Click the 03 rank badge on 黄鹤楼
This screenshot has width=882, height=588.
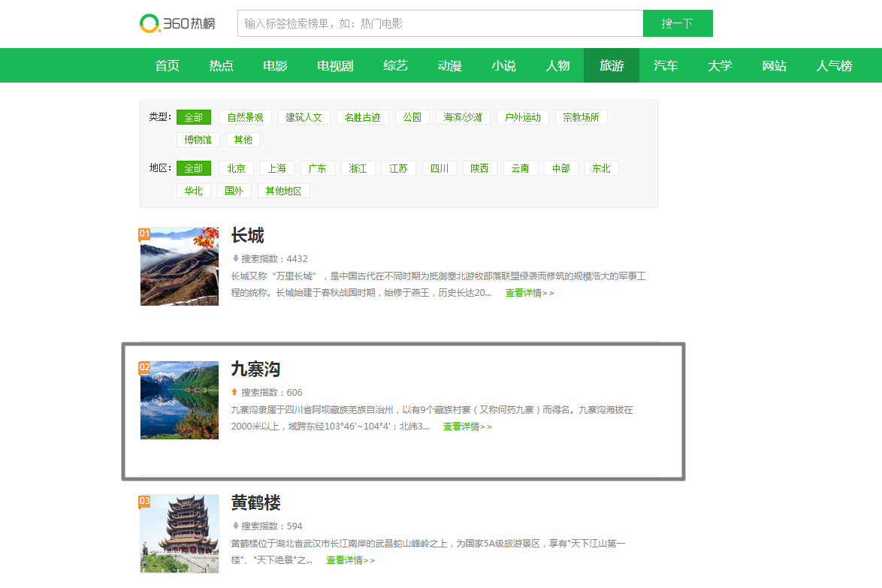tap(144, 502)
